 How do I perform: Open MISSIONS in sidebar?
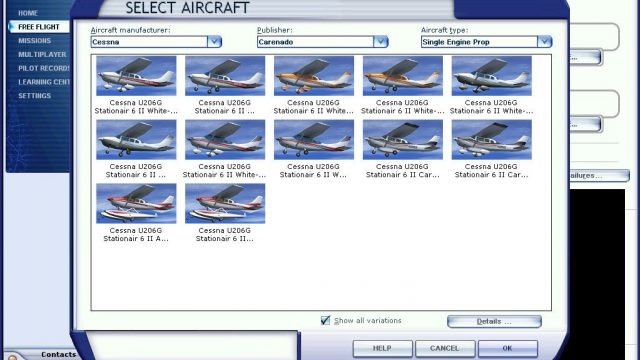tap(35, 41)
